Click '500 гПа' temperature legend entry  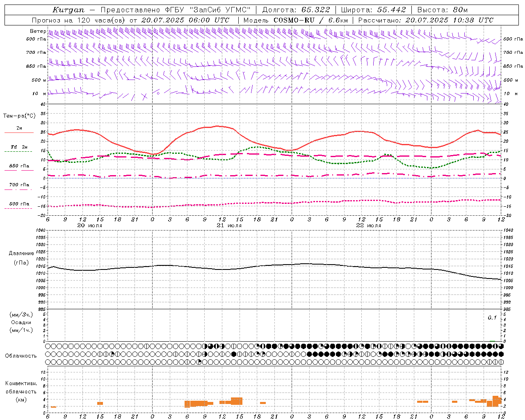click(x=19, y=204)
